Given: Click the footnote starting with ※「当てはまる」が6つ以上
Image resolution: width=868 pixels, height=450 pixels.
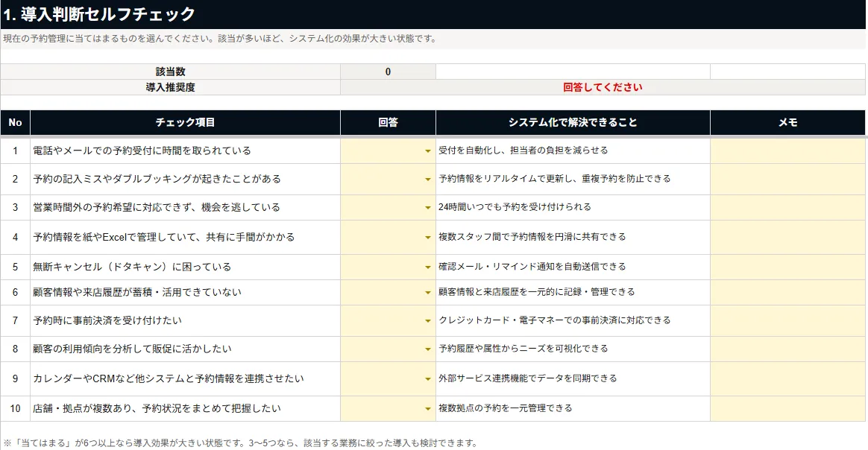Looking at the screenshot, I should (x=240, y=443).
